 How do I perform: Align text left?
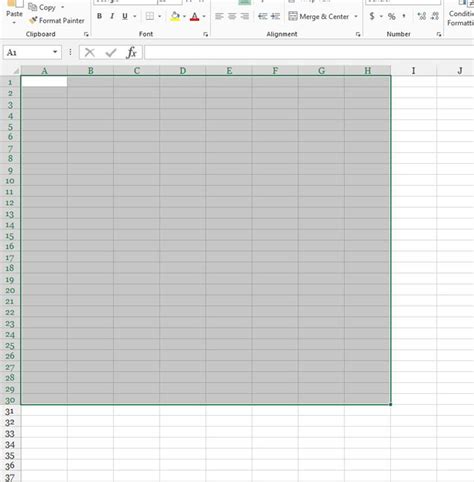(x=219, y=16)
